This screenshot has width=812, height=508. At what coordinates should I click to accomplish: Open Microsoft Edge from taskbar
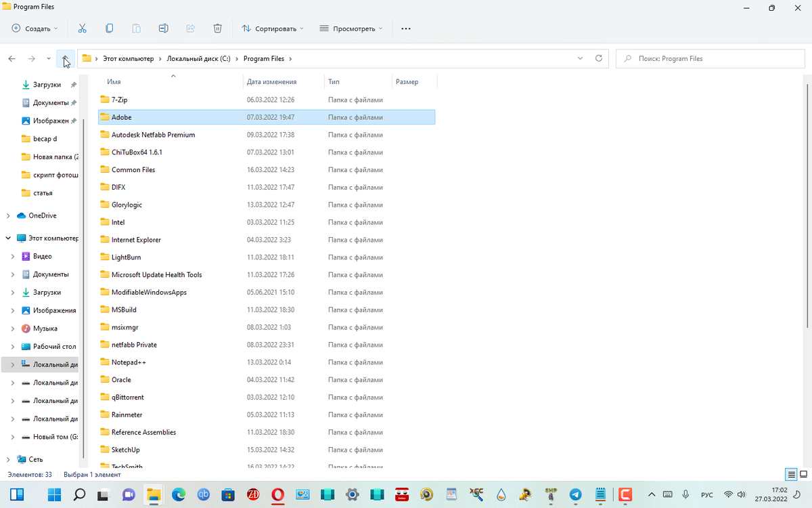click(x=179, y=494)
